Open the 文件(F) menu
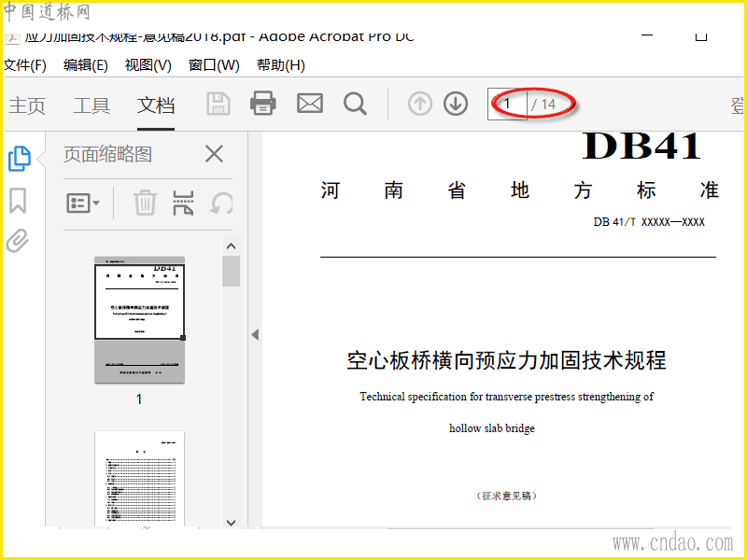 point(25,64)
